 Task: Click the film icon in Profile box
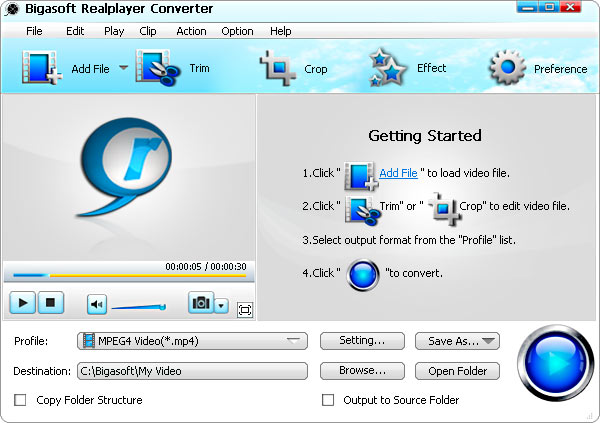click(88, 340)
